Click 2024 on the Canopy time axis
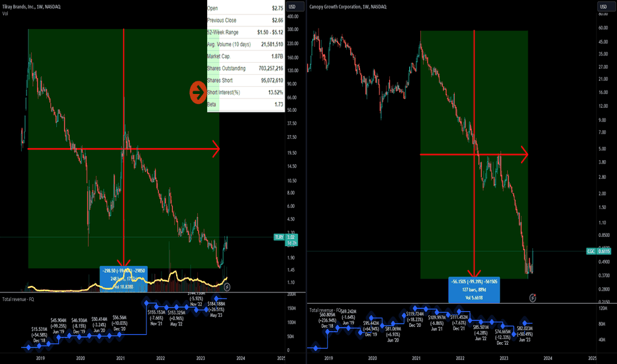617x364 pixels. [x=547, y=358]
